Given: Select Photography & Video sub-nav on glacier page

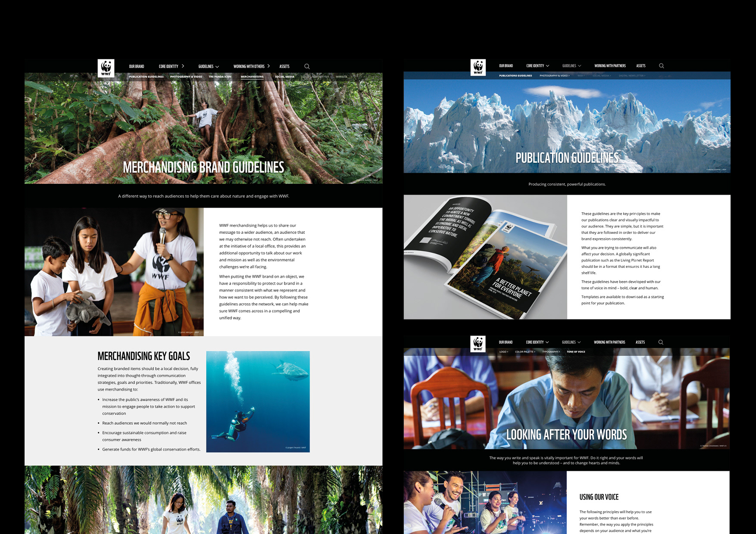Looking at the screenshot, I should (x=555, y=76).
